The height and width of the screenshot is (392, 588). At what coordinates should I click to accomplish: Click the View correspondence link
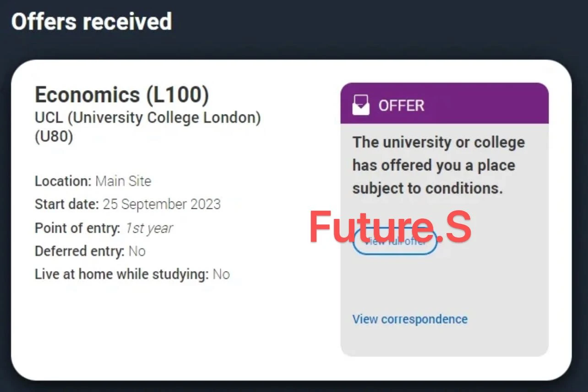[x=410, y=319]
